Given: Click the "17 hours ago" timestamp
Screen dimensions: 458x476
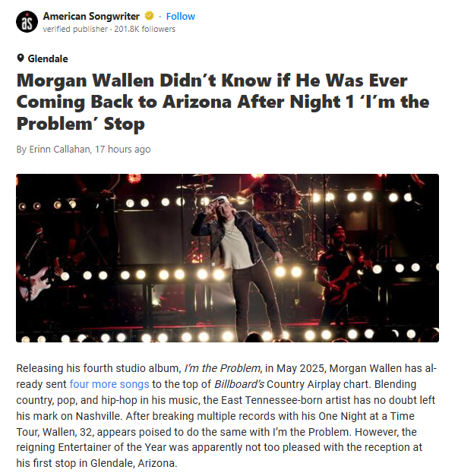Looking at the screenshot, I should point(123,150).
